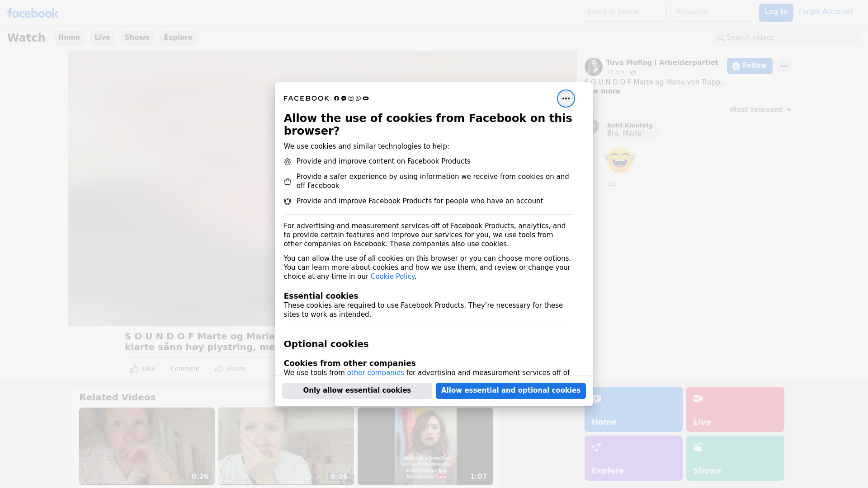Open the Forgot Account? link
Image resolution: width=868 pixels, height=488 pixels.
click(826, 12)
